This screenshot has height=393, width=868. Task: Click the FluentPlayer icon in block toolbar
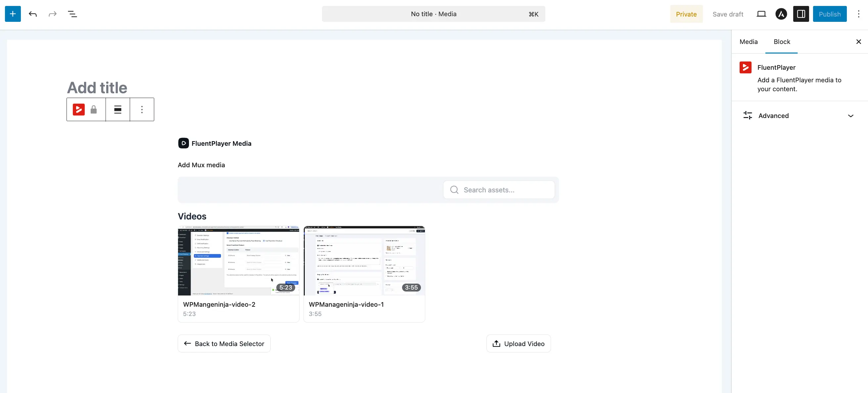coord(78,109)
